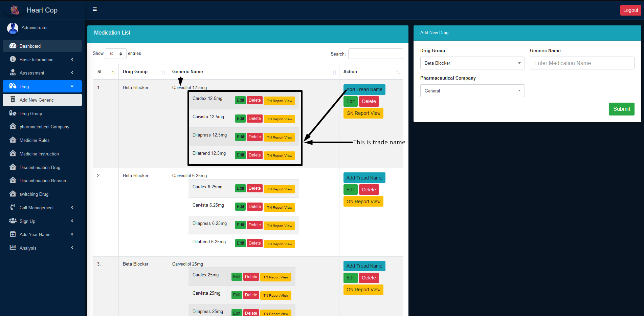Click the Administrator avatar icon
Screen dimensions: 644x316
pos(13,28)
